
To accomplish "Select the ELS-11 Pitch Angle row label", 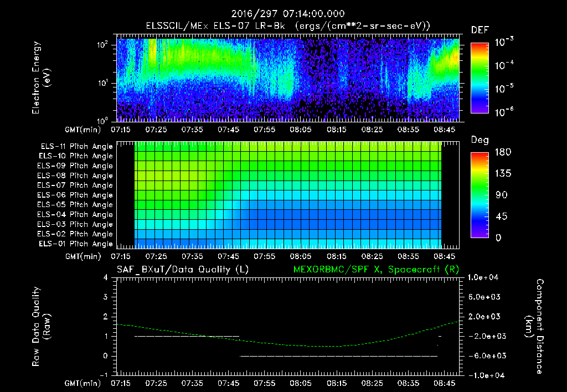I will [76, 147].
